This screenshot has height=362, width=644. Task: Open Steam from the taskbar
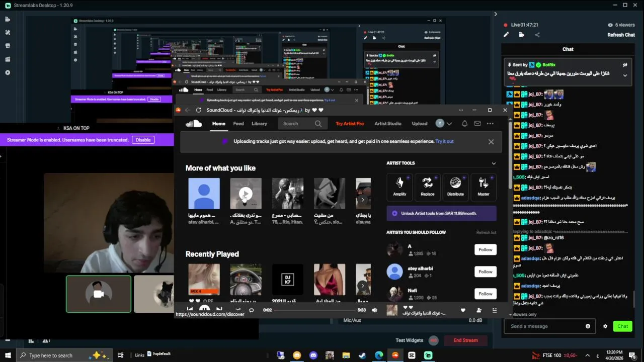point(362,355)
